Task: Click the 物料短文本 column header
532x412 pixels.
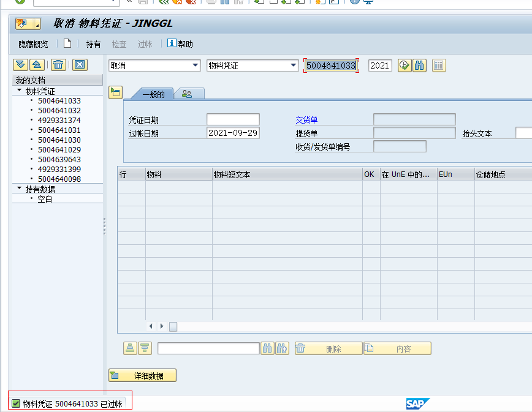Action: [287, 174]
